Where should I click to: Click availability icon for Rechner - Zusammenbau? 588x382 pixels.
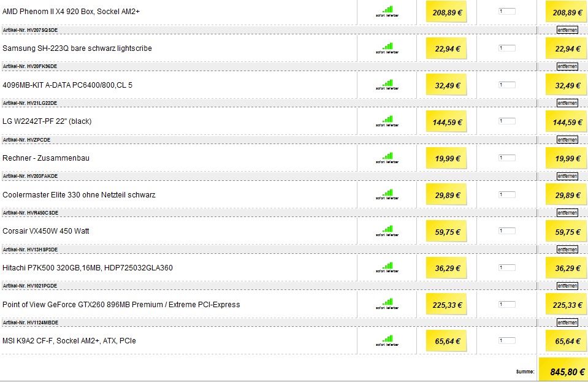[x=387, y=158]
